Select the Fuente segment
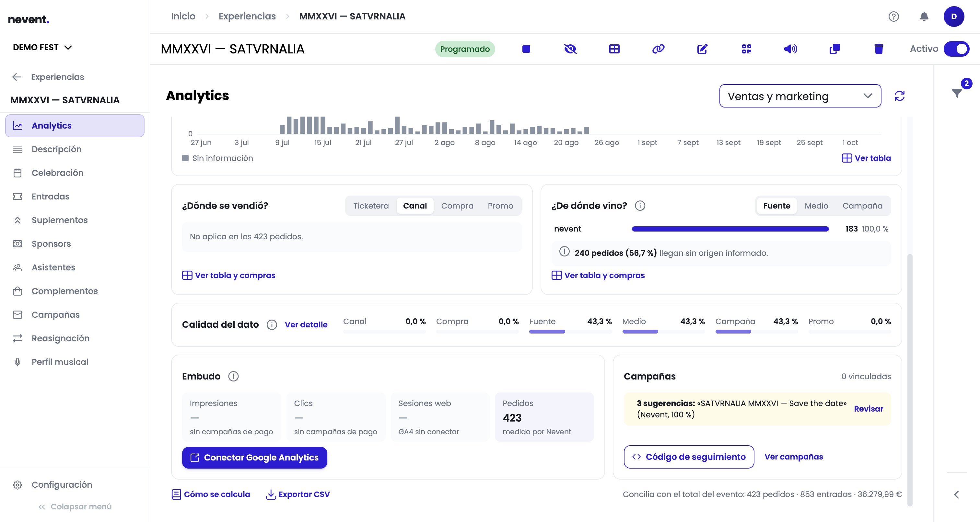The image size is (980, 522). pyautogui.click(x=776, y=206)
